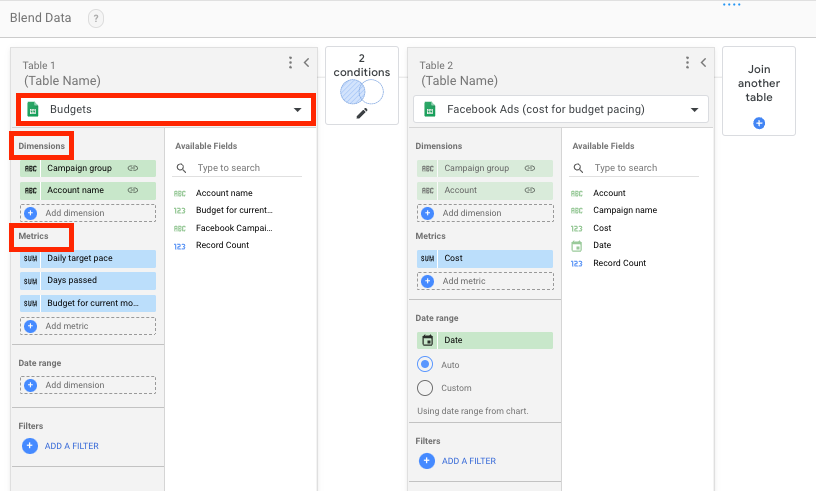
Task: Collapse Table 2 panel with chevron
Action: (704, 63)
